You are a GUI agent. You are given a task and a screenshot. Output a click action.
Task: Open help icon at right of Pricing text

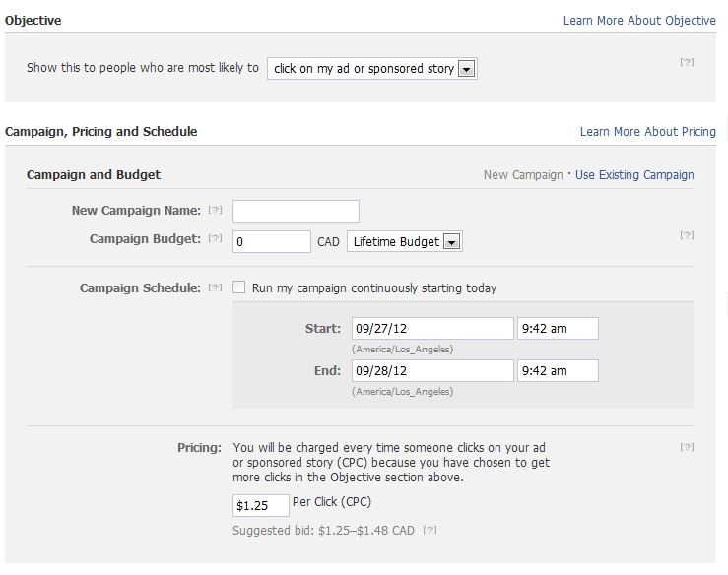[x=688, y=447]
